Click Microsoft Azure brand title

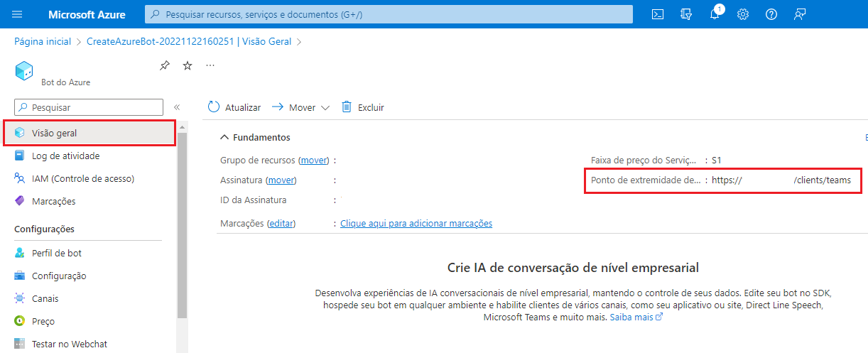pos(87,14)
